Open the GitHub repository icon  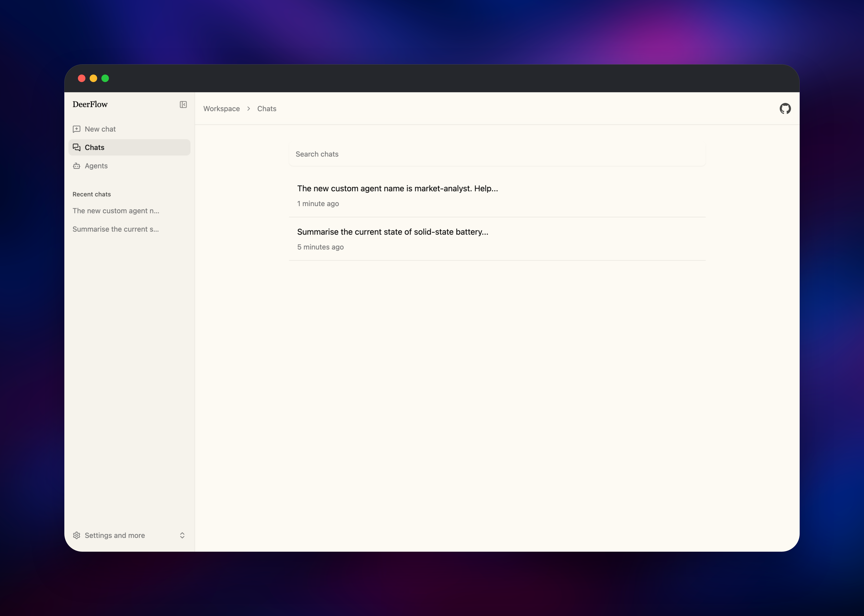coord(785,108)
